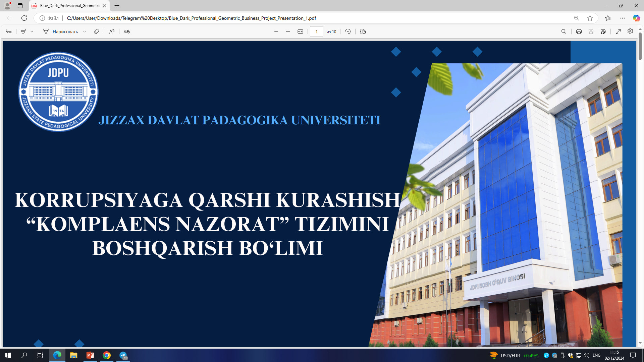Activate the Нарисовать draw tool
644x362 pixels.
[x=61, y=32]
